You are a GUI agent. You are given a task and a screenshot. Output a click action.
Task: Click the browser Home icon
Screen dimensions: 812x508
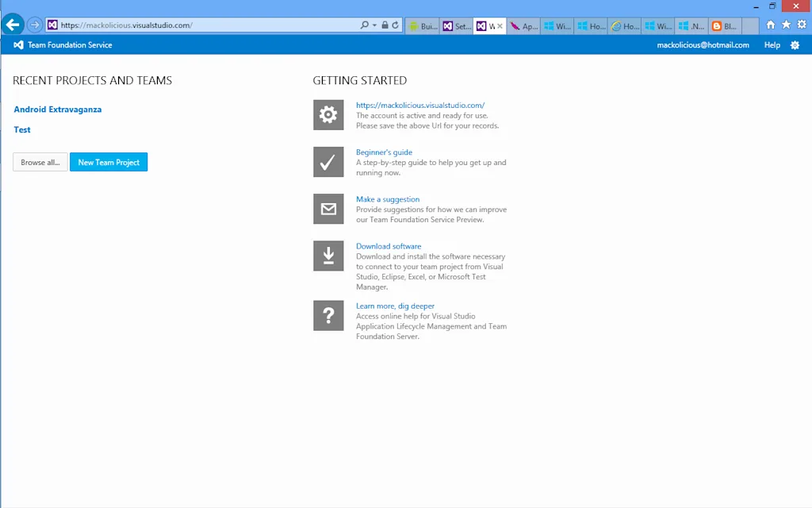771,25
